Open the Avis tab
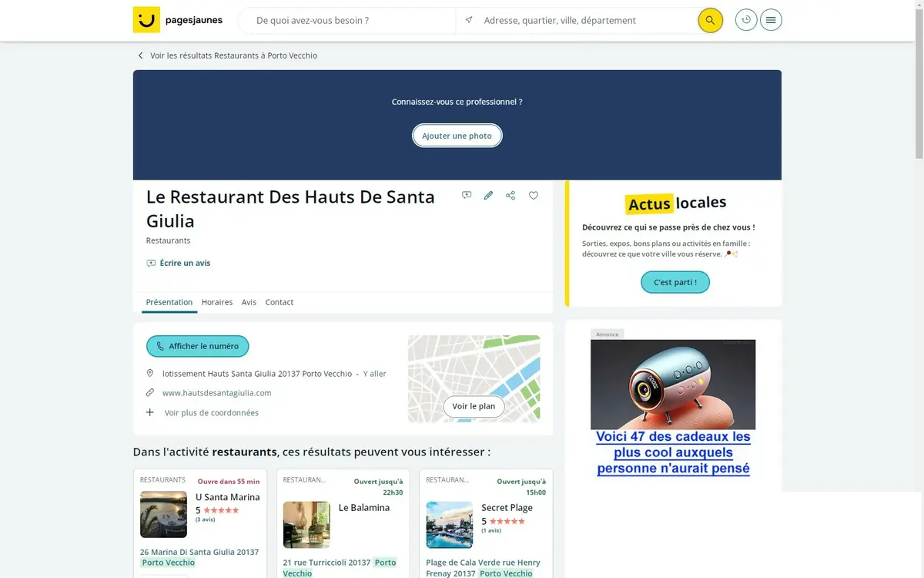 tap(249, 302)
